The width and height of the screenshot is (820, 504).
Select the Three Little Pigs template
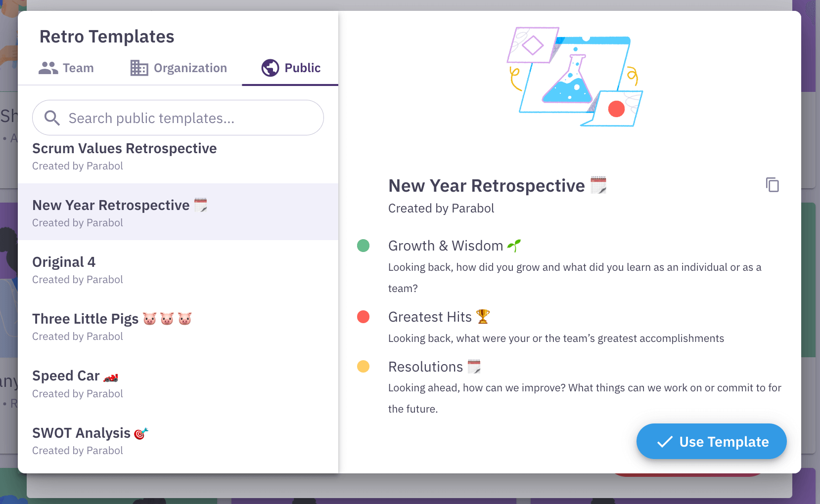[111, 326]
